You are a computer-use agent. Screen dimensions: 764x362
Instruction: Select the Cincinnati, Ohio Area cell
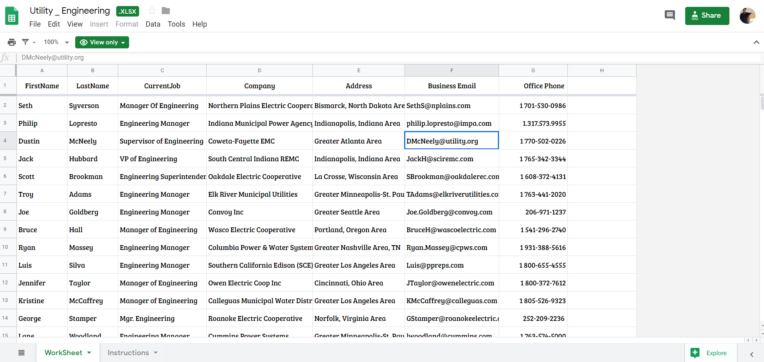(358, 283)
